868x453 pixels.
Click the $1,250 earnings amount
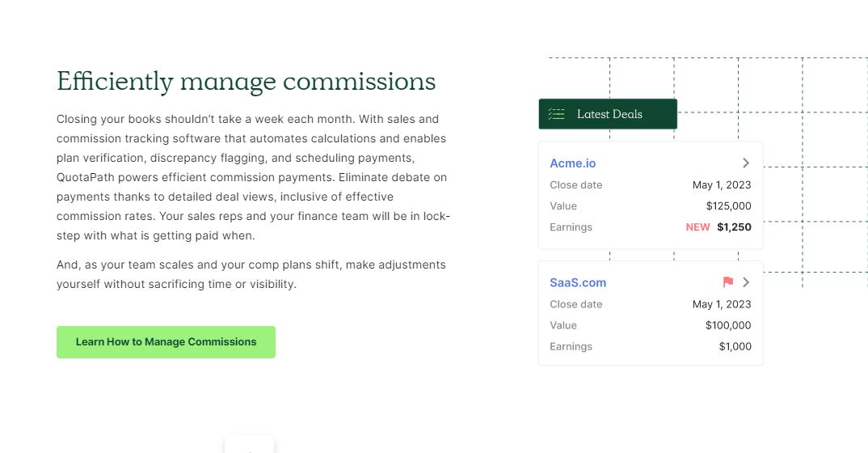pyautogui.click(x=734, y=227)
